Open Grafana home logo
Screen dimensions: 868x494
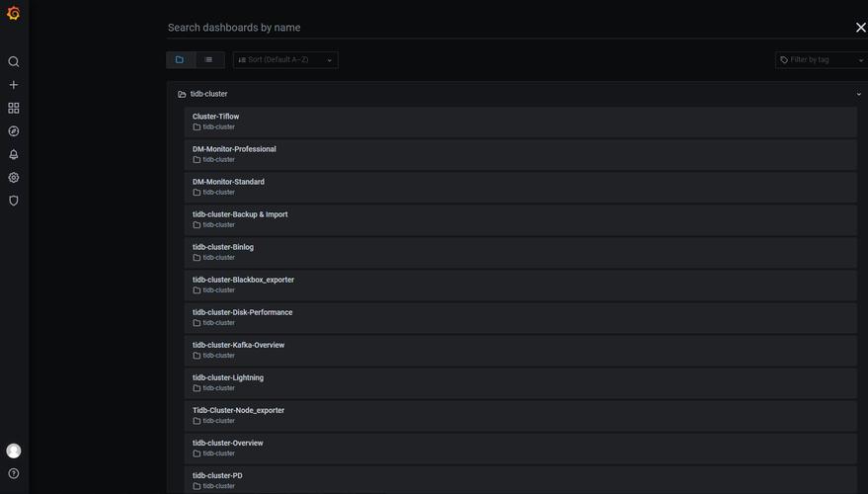tap(13, 13)
